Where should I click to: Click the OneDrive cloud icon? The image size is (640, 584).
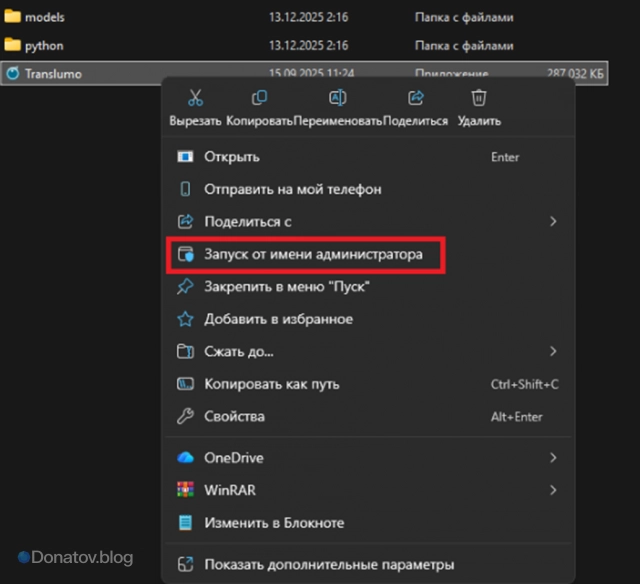(x=185, y=458)
